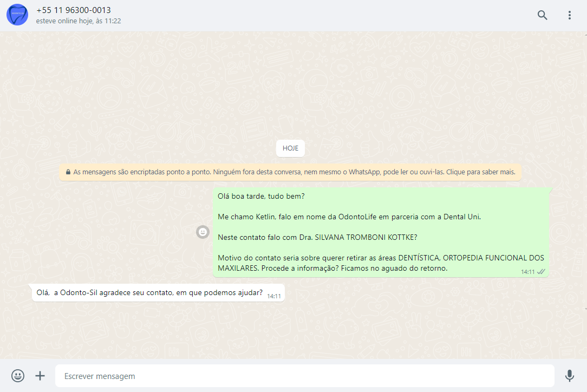The height and width of the screenshot is (392, 587).
Task: Click the plus attach icon
Action: point(40,376)
